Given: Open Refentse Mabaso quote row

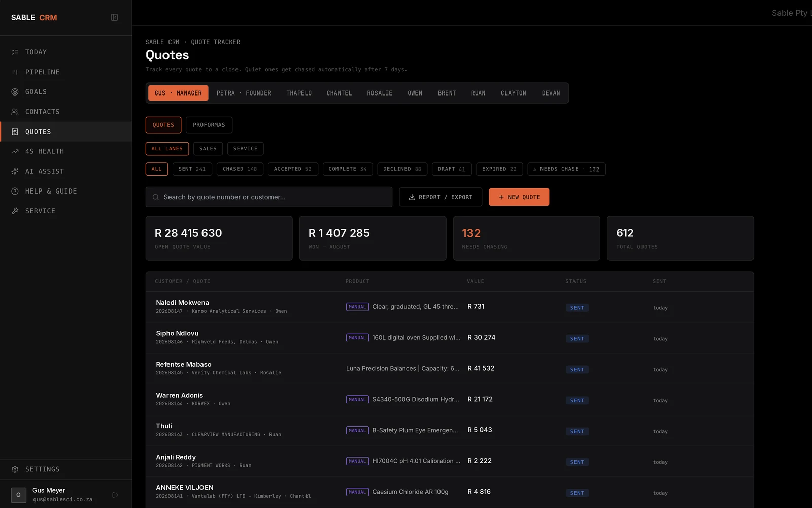Looking at the screenshot, I should pos(450,369).
